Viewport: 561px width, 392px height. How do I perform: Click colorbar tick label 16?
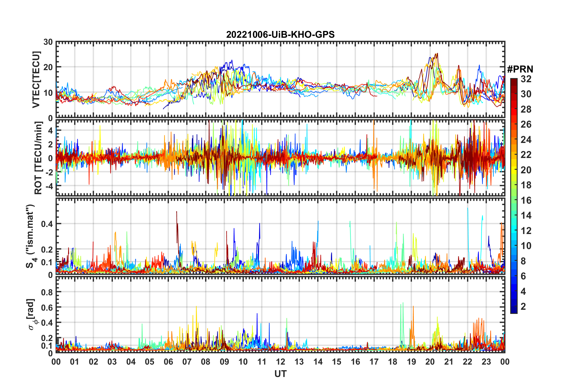[x=526, y=200]
